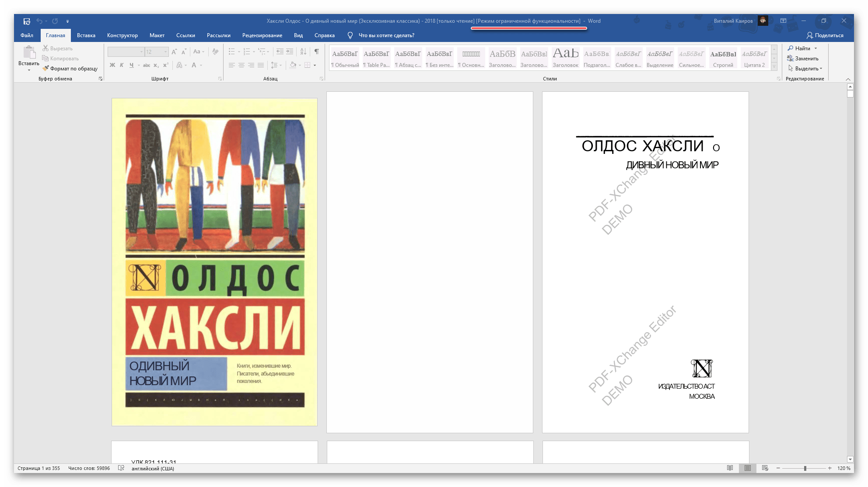Switch to the Ссылки tab
This screenshot has height=487, width=868.
pyautogui.click(x=185, y=35)
